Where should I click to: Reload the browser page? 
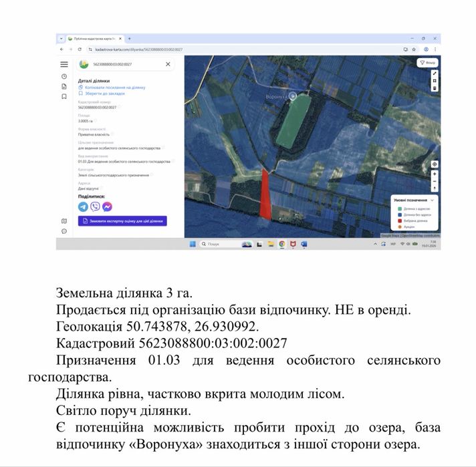point(80,49)
